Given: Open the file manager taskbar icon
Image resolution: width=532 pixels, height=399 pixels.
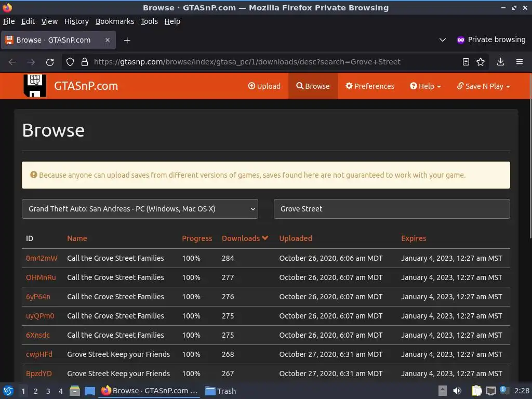Looking at the screenshot, I should tap(75, 391).
